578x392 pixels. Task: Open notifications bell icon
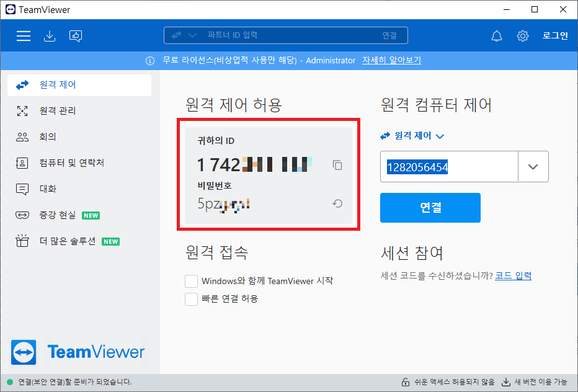(x=497, y=36)
